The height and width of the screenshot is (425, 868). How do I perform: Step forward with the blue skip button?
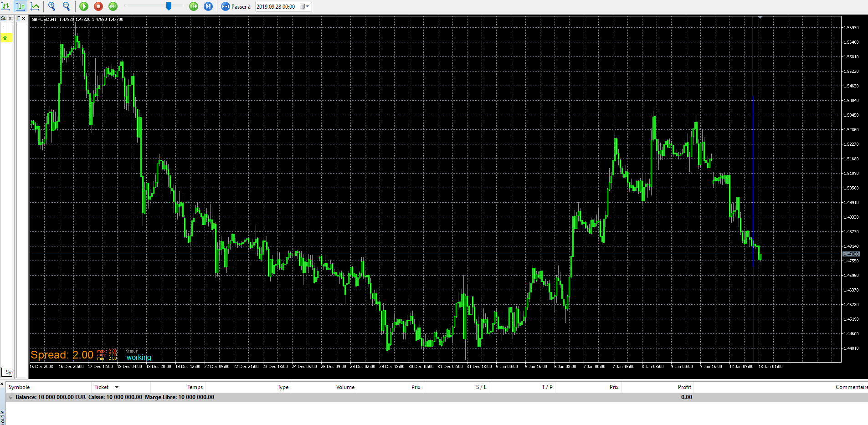point(208,6)
